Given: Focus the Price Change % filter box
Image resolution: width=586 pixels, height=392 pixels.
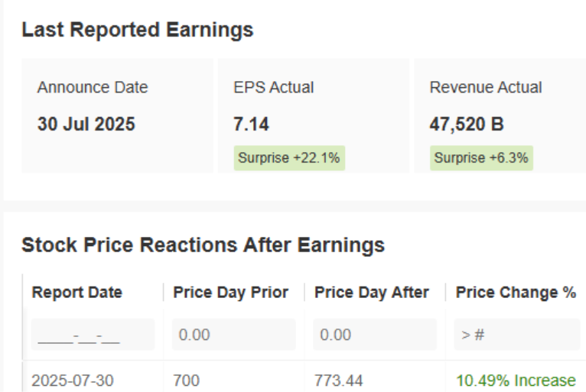Looking at the screenshot, I should coord(516,335).
